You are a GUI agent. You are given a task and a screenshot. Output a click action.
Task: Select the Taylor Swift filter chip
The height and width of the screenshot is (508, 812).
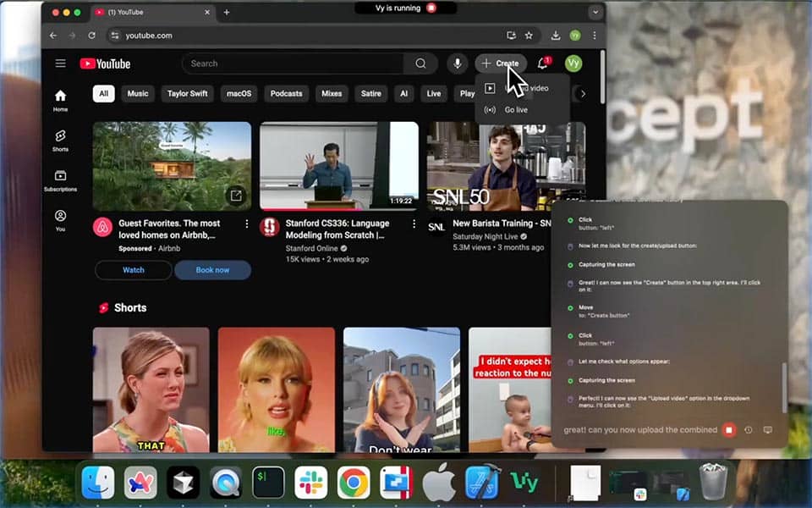(x=189, y=94)
